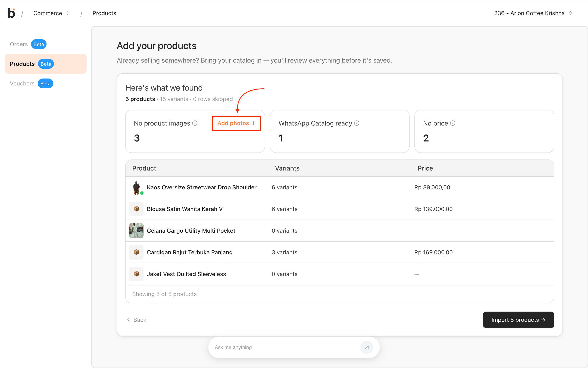Viewport: 588px width, 368px height.
Task: Click '0 variants' in Jaket Vest row
Action: (285, 274)
